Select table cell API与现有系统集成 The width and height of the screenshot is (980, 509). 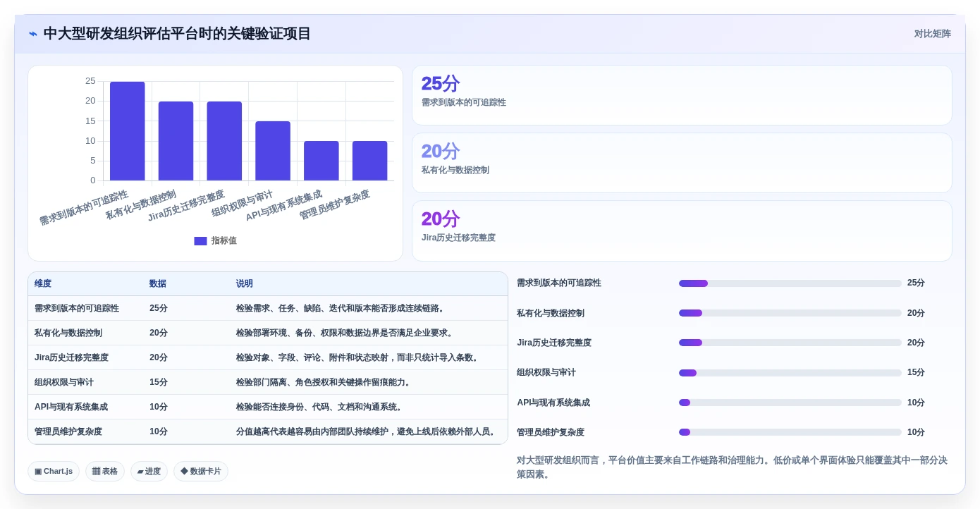(x=71, y=407)
